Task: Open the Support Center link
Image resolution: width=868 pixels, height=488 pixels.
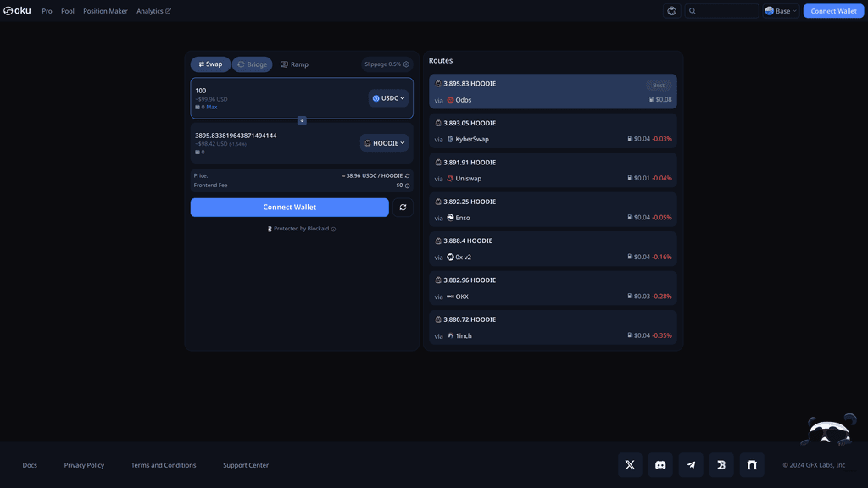Action: pos(246,465)
